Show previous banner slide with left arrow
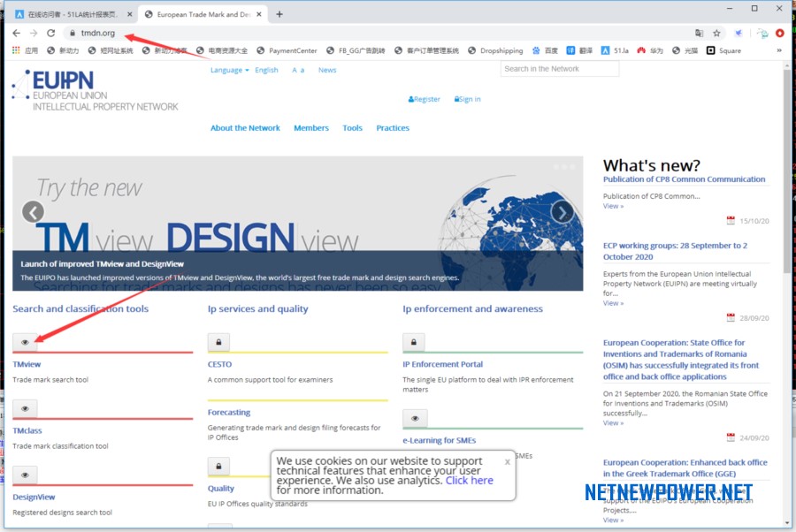This screenshot has width=796, height=532. coord(33,212)
